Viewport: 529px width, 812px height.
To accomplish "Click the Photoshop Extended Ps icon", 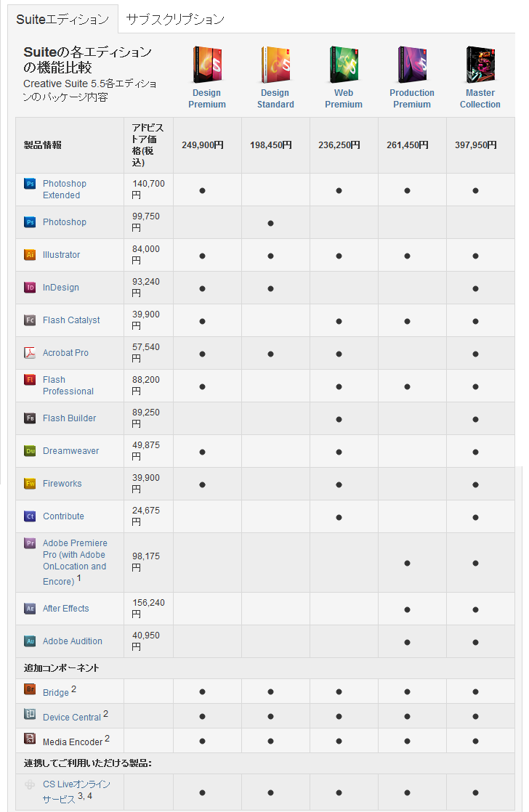I will 30,183.
